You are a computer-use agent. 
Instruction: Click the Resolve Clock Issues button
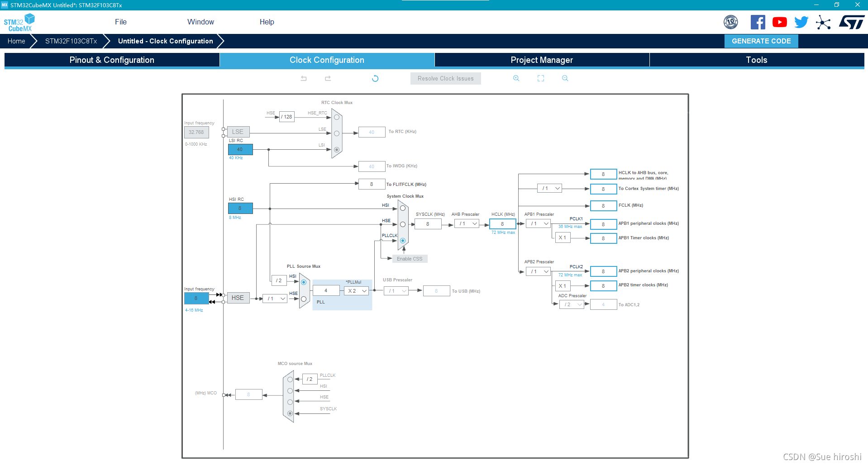pos(446,79)
